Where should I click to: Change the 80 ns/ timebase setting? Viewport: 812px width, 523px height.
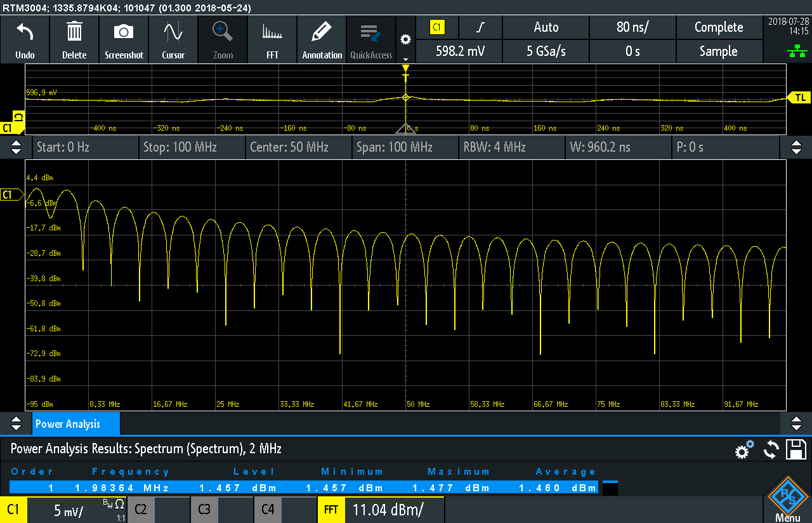pos(632,27)
